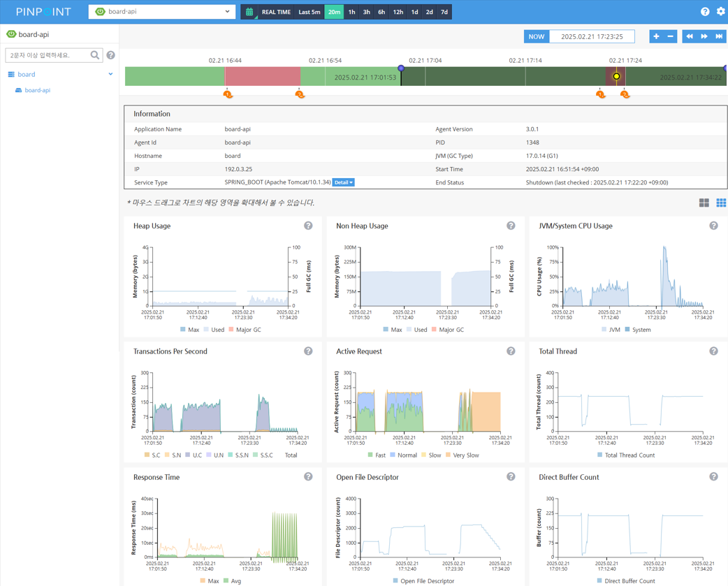
Task: Click the search magnifier icon in sidebar
Action: [95, 55]
